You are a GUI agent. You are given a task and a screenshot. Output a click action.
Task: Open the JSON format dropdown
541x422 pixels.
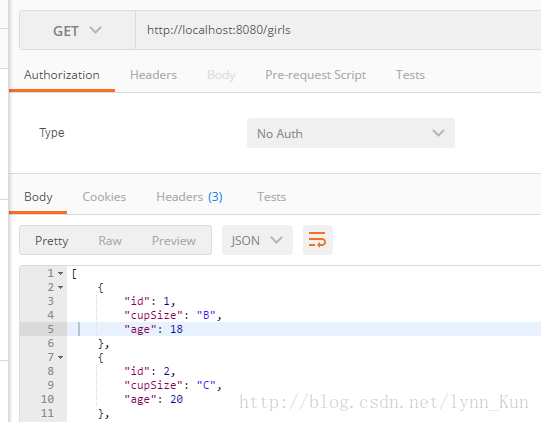(257, 240)
